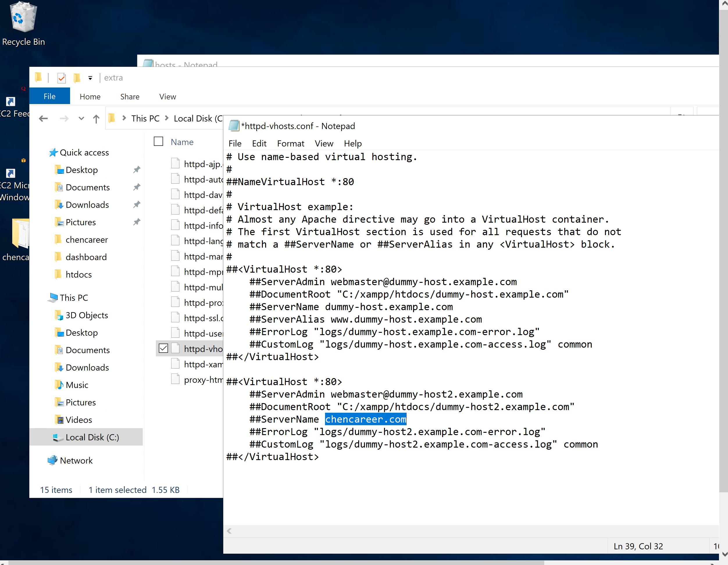This screenshot has height=565, width=728.
Task: Open Desktop under Quick access
Action: tap(82, 170)
